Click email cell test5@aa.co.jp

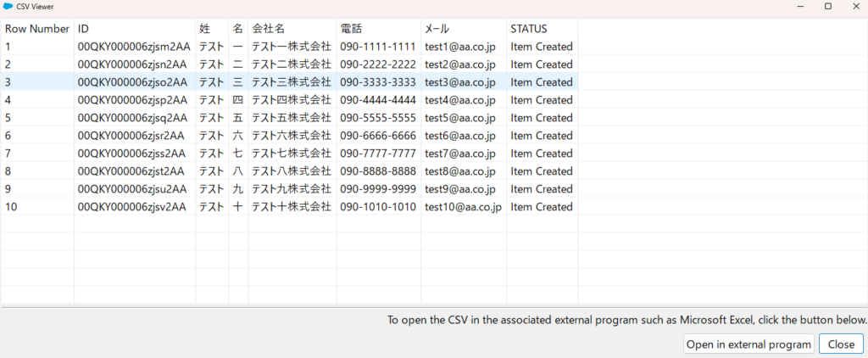pyautogui.click(x=459, y=118)
